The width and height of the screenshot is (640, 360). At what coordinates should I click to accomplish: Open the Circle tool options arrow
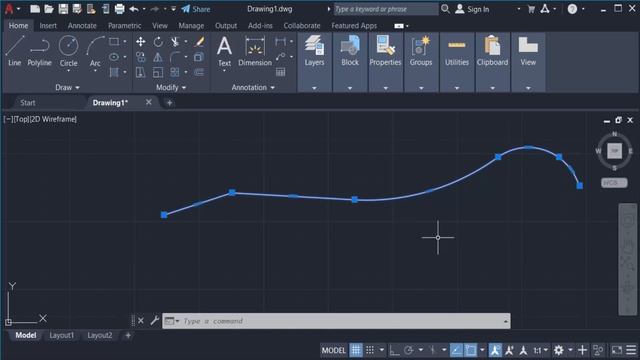pyautogui.click(x=69, y=71)
